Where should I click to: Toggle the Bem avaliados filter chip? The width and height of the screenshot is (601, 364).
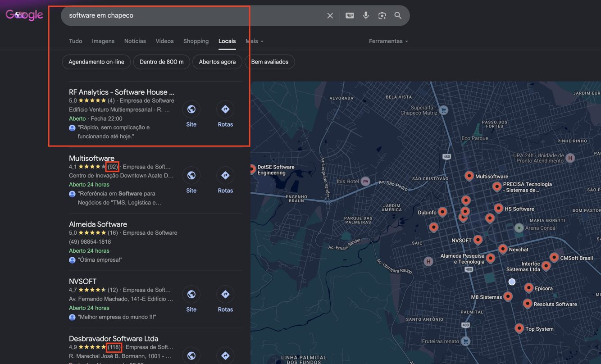tap(270, 62)
